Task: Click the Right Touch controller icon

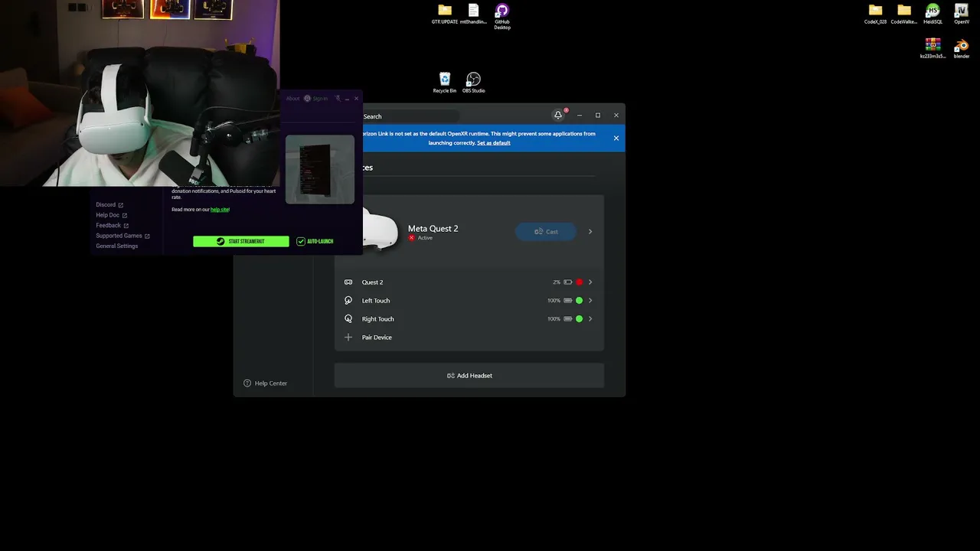Action: click(x=348, y=319)
